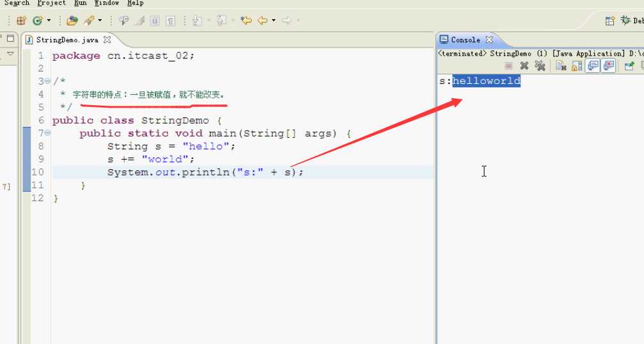Open the Help menu
Image resolution: width=644 pixels, height=344 pixels.
135,3
